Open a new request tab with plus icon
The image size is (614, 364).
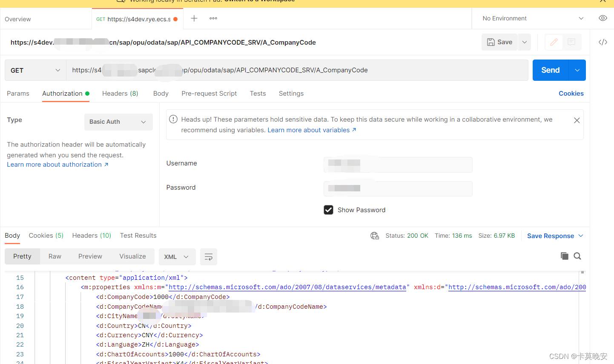tap(194, 18)
